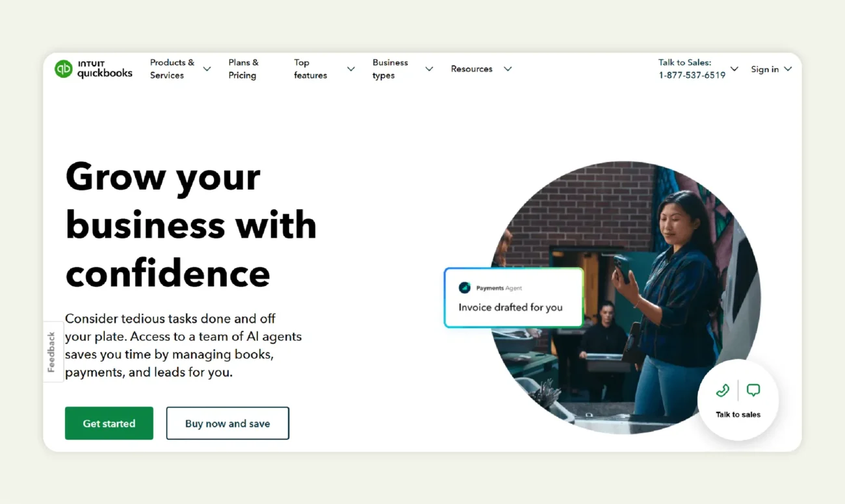Expand the Talk to Sales dropdown chevron
845x504 pixels.
[734, 69]
